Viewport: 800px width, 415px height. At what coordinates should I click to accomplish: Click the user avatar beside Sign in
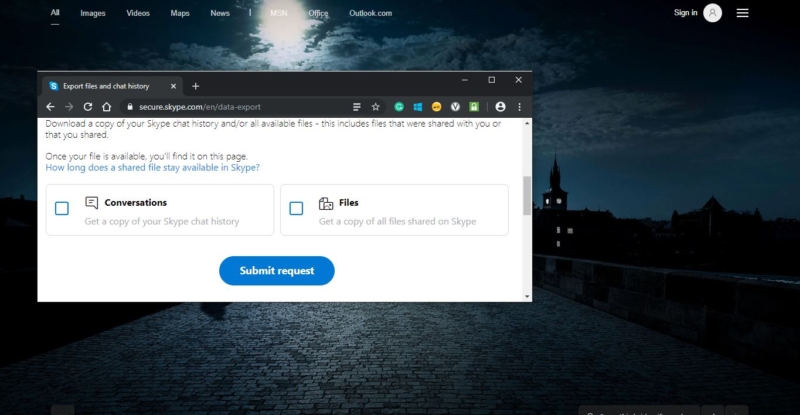click(713, 13)
